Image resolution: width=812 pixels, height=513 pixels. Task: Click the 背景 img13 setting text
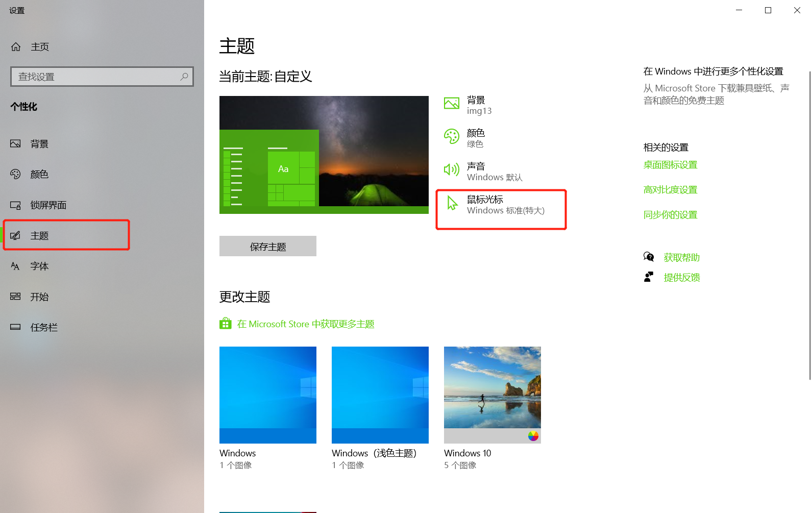pos(479,105)
